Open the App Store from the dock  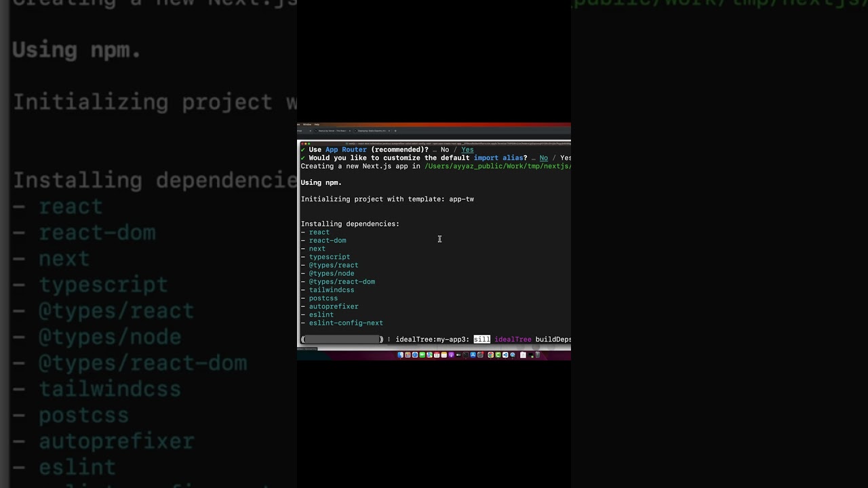(473, 354)
